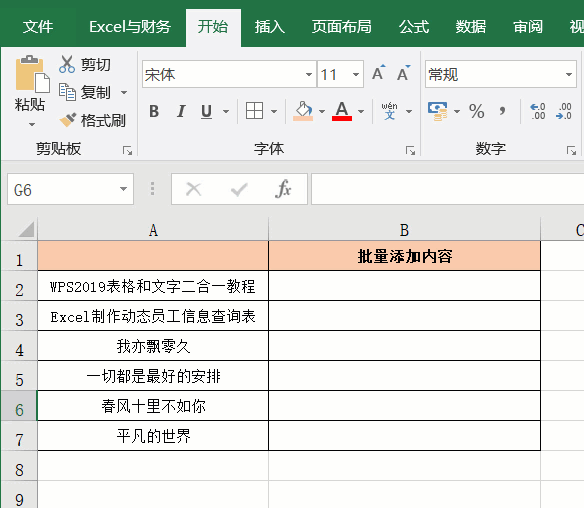Click the Increase Decimal icon
The image size is (584, 508).
pos(538,111)
